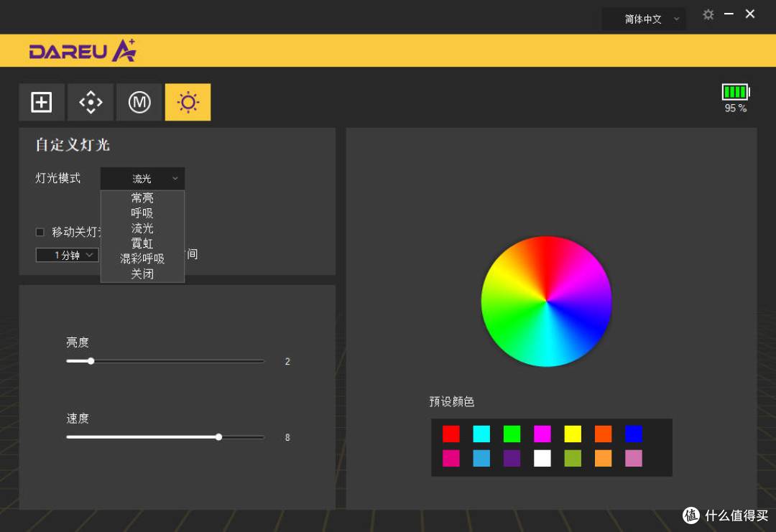
Task: Choose the cyan preset color
Action: click(481, 434)
